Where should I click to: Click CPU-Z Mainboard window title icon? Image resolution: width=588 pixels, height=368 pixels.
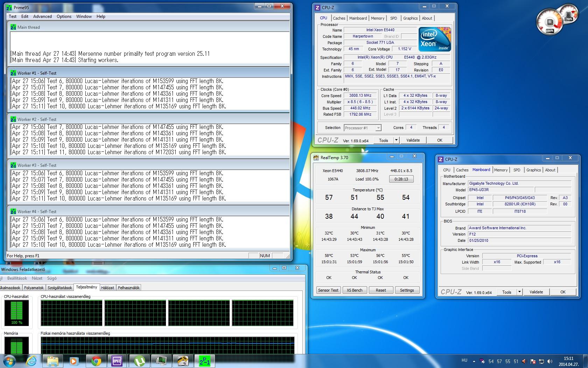(441, 159)
